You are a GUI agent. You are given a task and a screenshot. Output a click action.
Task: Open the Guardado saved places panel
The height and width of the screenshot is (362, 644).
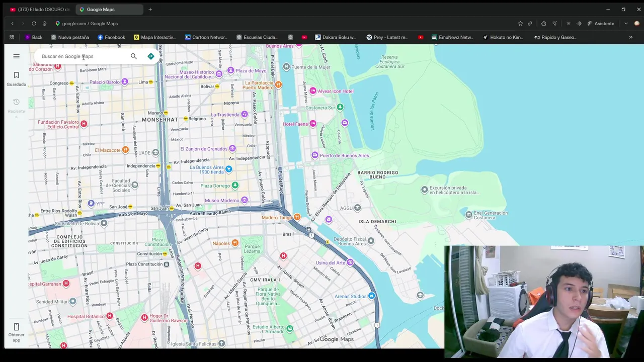(16, 79)
